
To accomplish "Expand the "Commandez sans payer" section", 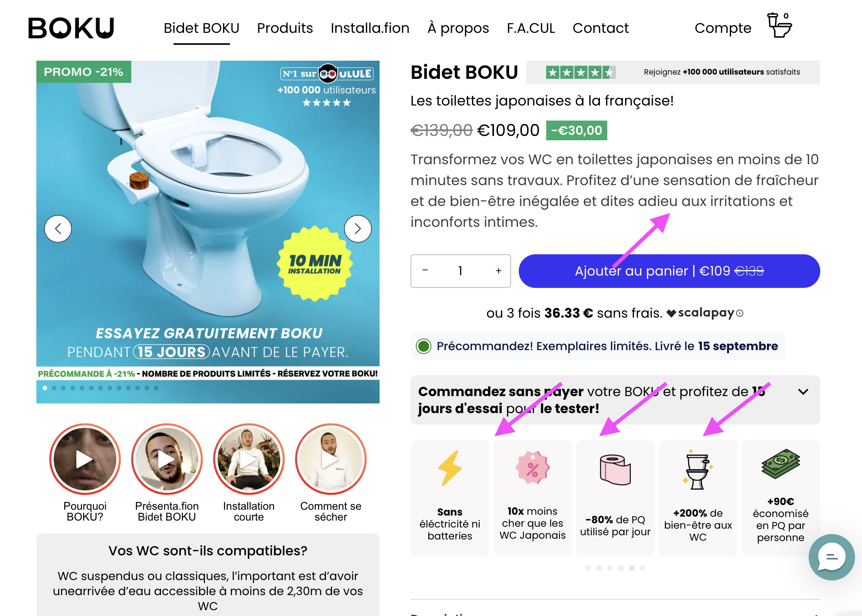I will 615,400.
